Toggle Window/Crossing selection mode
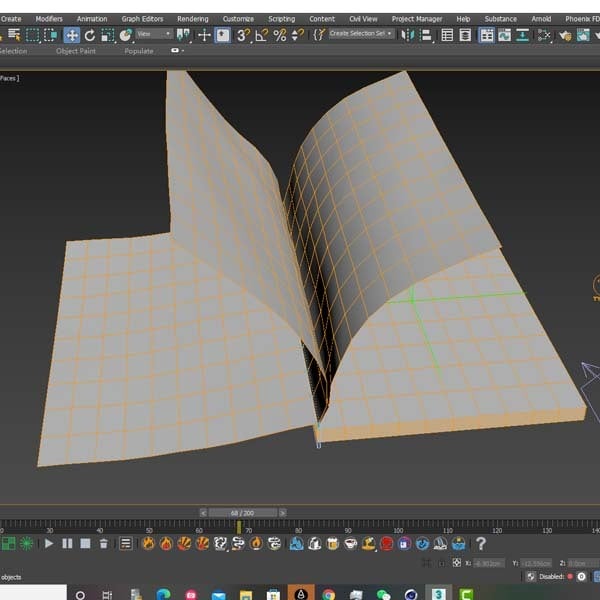The height and width of the screenshot is (600, 600). click(51, 35)
